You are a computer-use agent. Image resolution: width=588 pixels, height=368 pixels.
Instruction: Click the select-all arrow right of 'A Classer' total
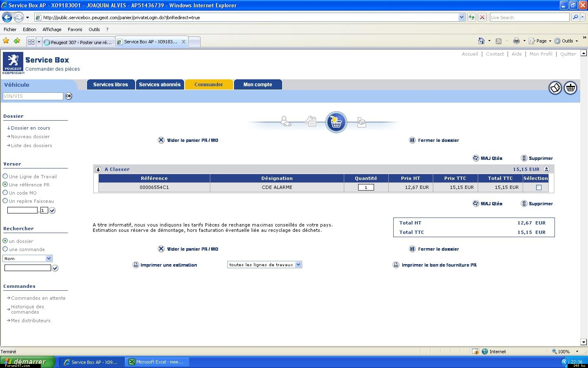pos(546,169)
